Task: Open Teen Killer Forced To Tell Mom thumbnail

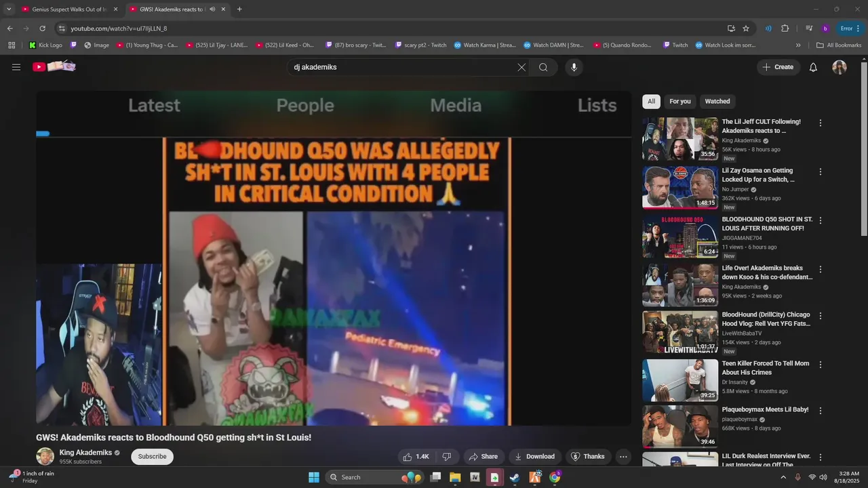Action: point(680,380)
